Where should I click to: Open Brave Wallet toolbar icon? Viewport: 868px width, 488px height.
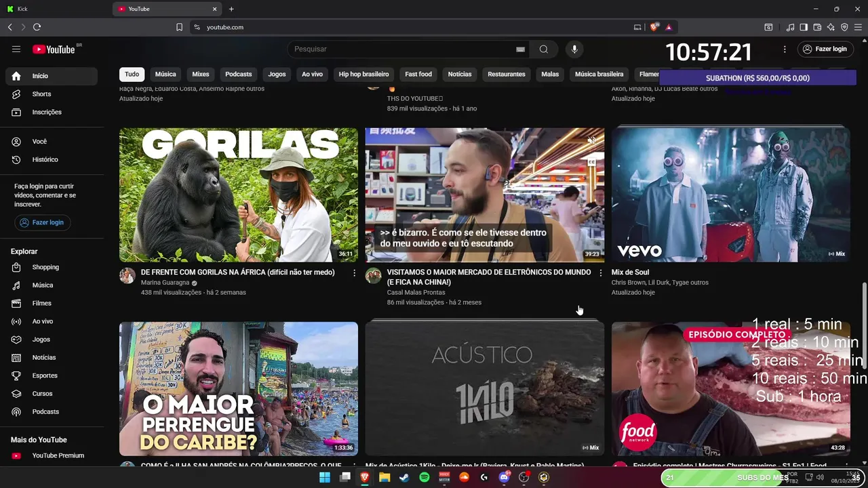[817, 27]
